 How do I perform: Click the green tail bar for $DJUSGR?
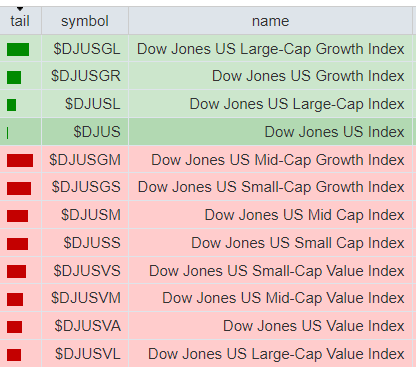(x=14, y=77)
